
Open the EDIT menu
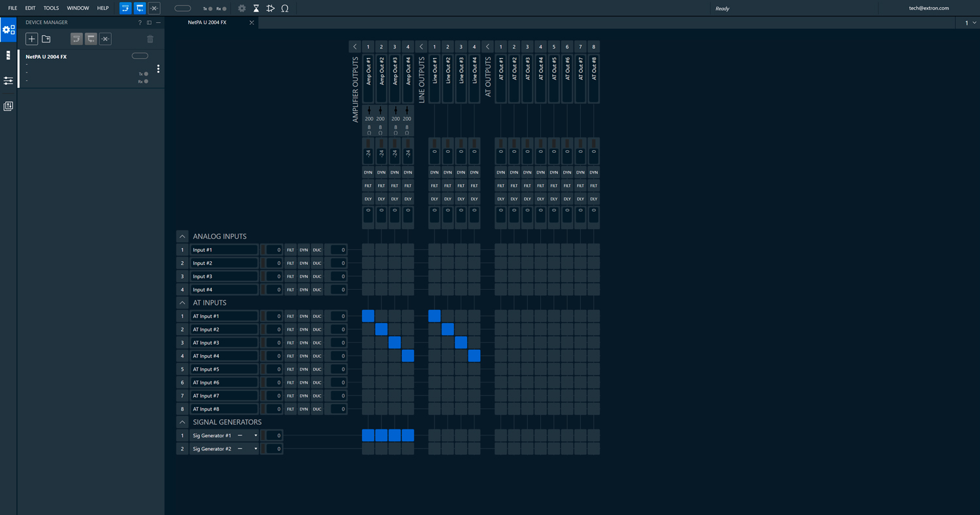[x=30, y=8]
